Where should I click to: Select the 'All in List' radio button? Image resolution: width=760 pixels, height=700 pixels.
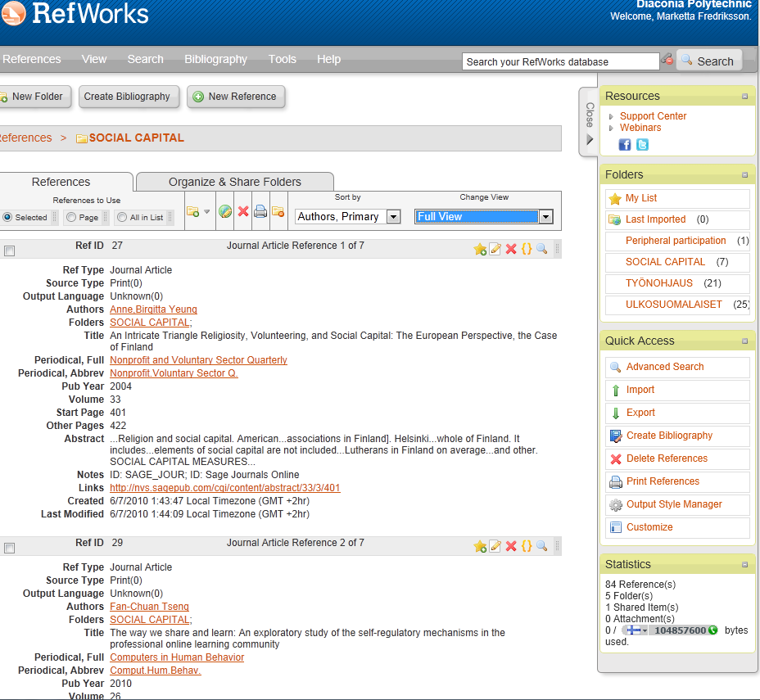(x=122, y=217)
